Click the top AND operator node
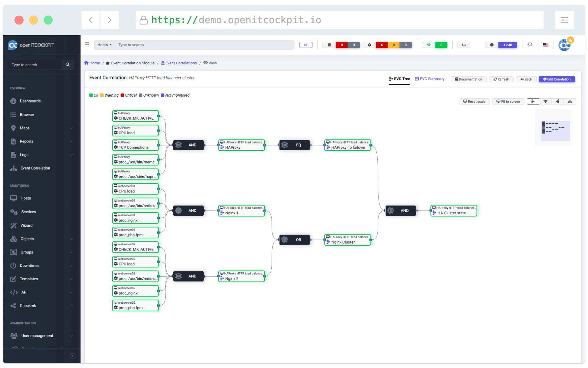Viewport: 588px width, 368px height. tap(188, 145)
